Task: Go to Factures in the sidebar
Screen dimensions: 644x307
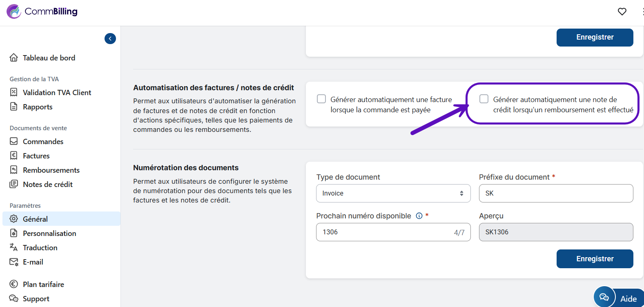Action: point(36,156)
